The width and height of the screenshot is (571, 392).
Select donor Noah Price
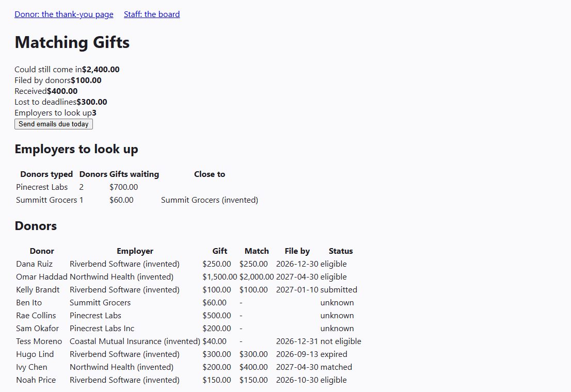click(x=36, y=380)
